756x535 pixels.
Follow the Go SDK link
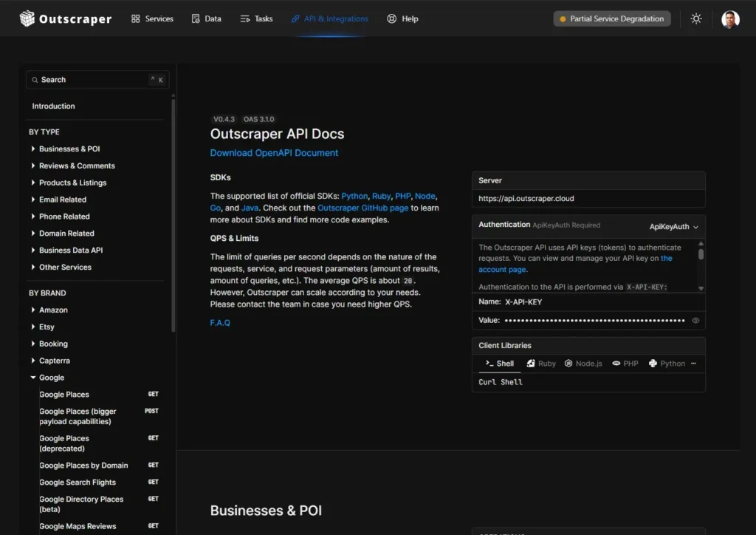pyautogui.click(x=215, y=208)
